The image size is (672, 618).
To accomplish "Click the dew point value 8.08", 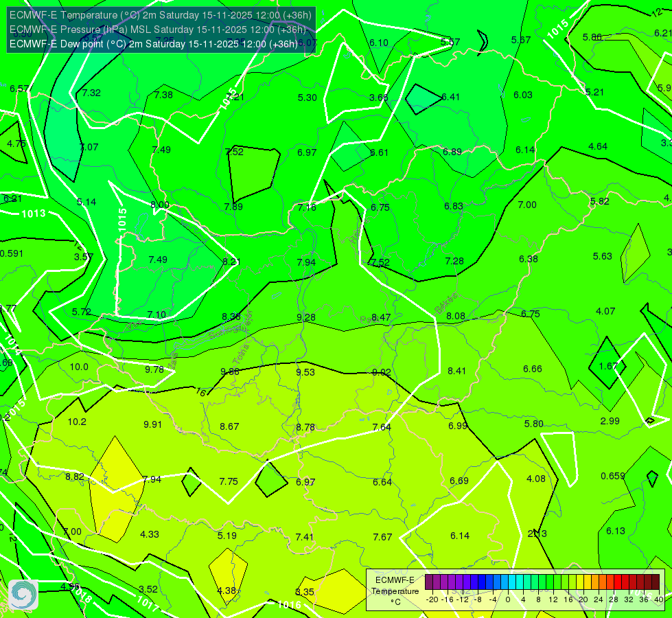I will pyautogui.click(x=456, y=316).
